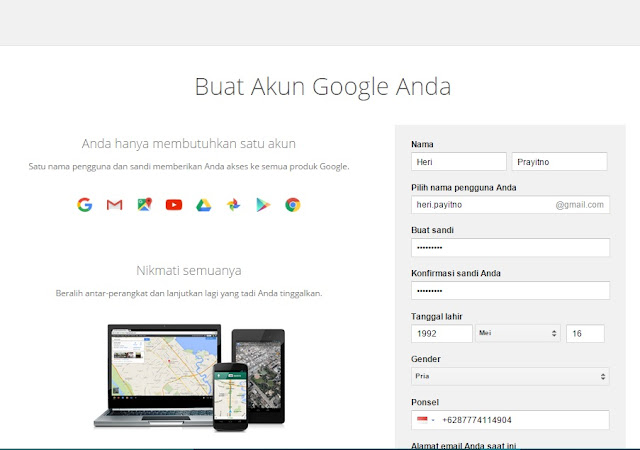Viewport: 640px width, 450px height.
Task: Click the Gmail envelope icon
Action: (114, 205)
